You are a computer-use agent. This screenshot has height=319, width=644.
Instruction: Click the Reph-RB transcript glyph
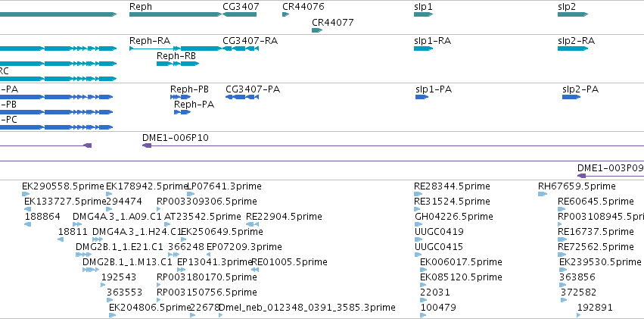pyautogui.click(x=178, y=64)
